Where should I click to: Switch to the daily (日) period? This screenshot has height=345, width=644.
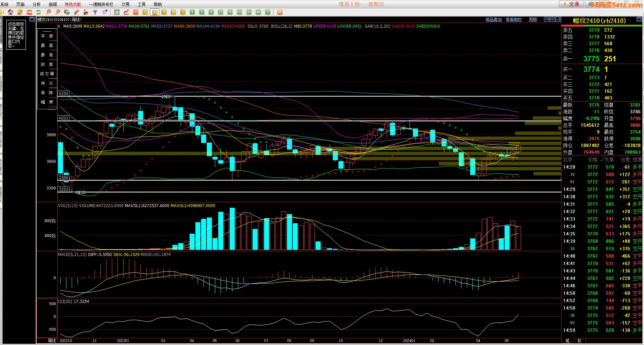pyautogui.click(x=145, y=12)
